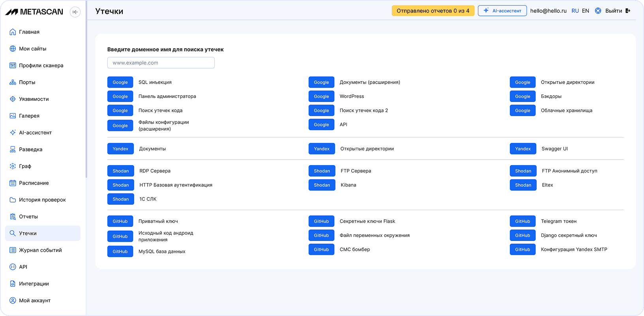This screenshot has height=316, width=644.
Task: Click Shodan button for RDP Сервера
Action: click(x=121, y=171)
